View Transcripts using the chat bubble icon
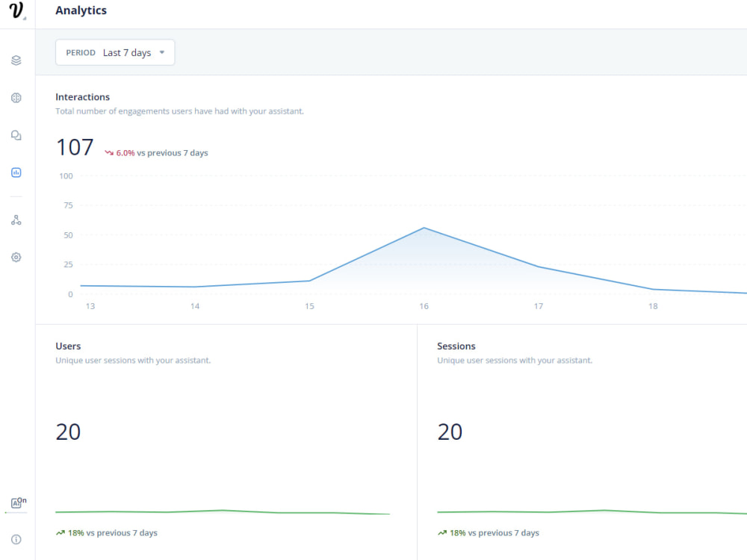Image resolution: width=747 pixels, height=560 pixels. (16, 135)
